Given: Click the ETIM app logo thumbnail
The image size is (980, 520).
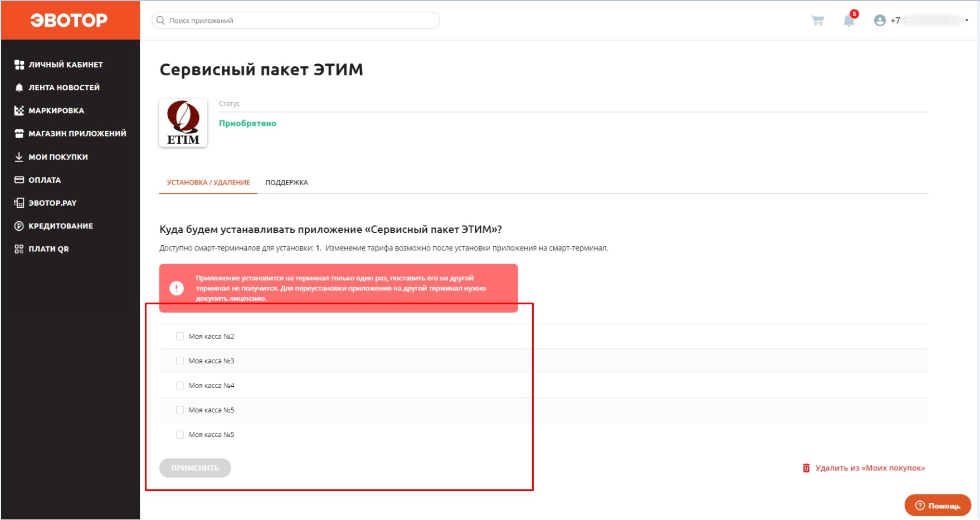Looking at the screenshot, I should click(183, 123).
